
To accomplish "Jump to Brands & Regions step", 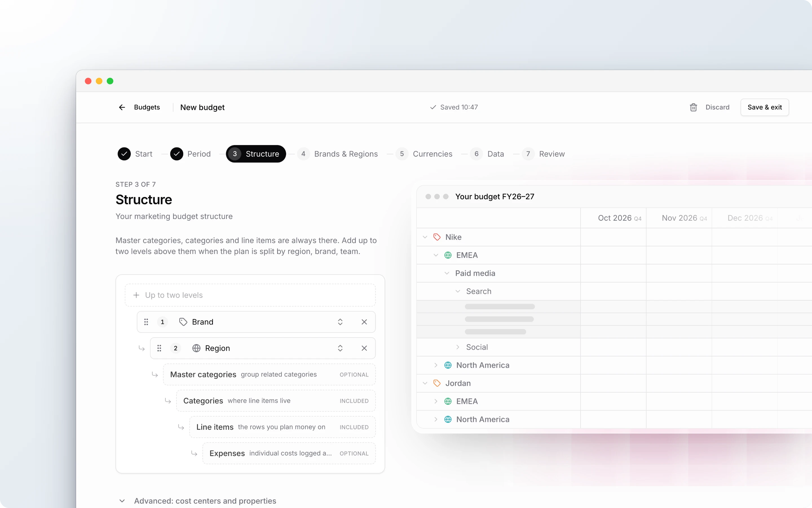I will [x=337, y=154].
